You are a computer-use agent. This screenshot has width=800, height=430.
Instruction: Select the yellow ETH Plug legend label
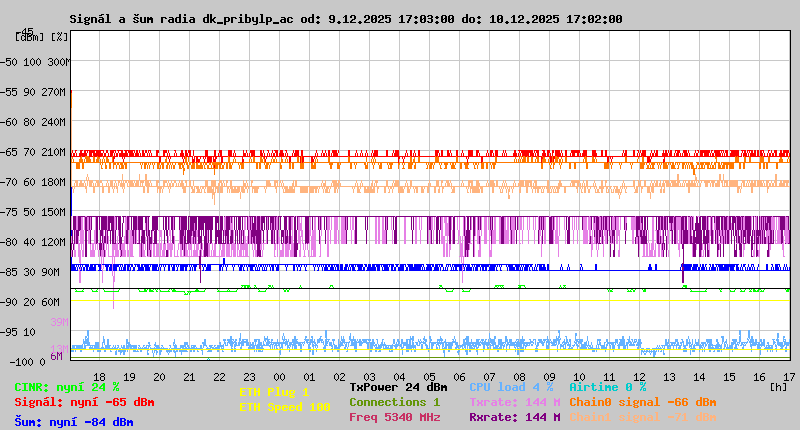274,392
